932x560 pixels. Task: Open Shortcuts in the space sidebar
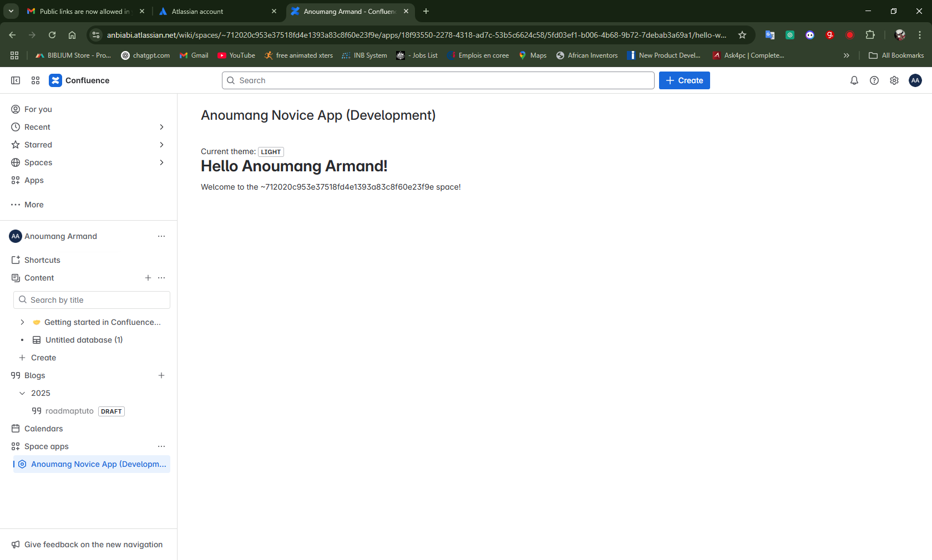[x=89, y=260]
